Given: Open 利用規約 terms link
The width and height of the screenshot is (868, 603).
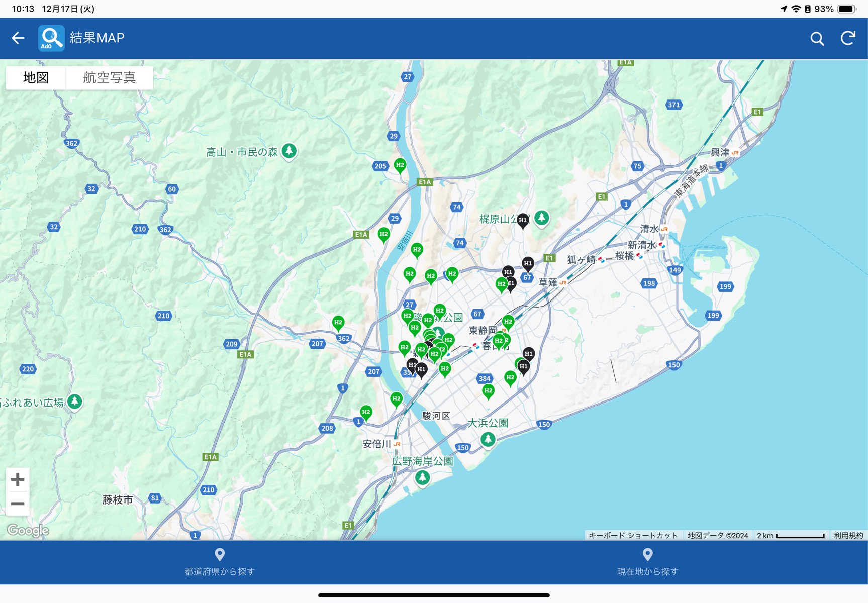Looking at the screenshot, I should click(x=848, y=536).
